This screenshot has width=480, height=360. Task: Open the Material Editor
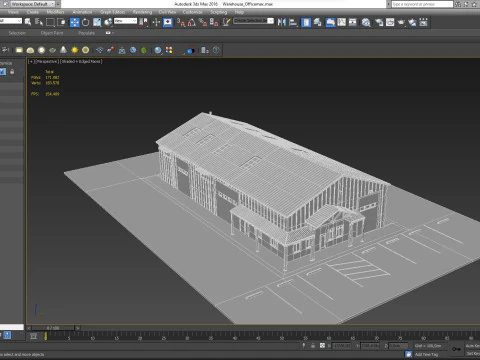[x=366, y=22]
